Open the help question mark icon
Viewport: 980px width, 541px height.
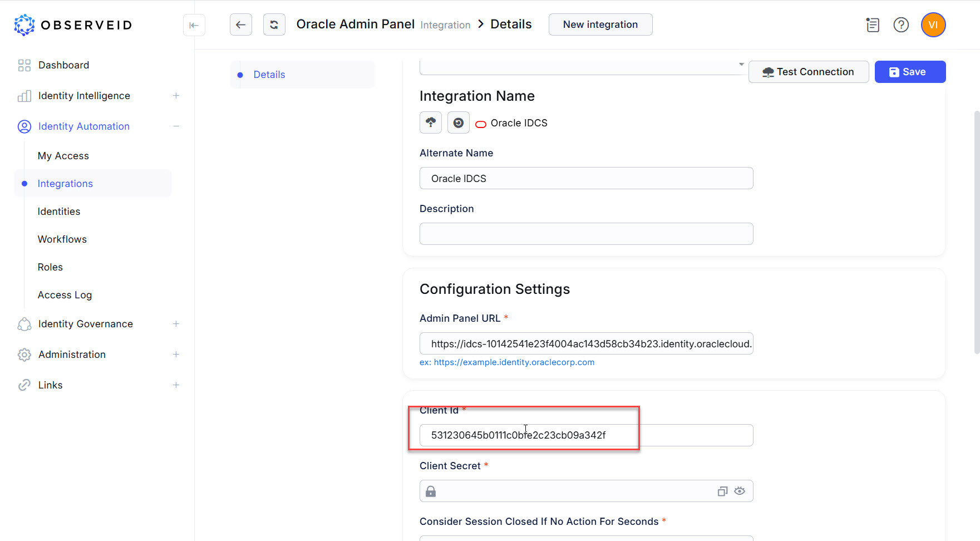point(900,25)
